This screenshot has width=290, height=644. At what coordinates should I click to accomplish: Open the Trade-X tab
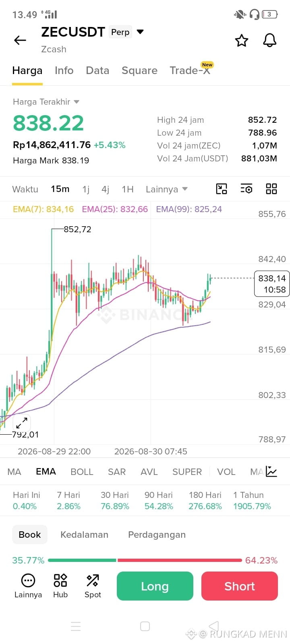click(x=190, y=70)
